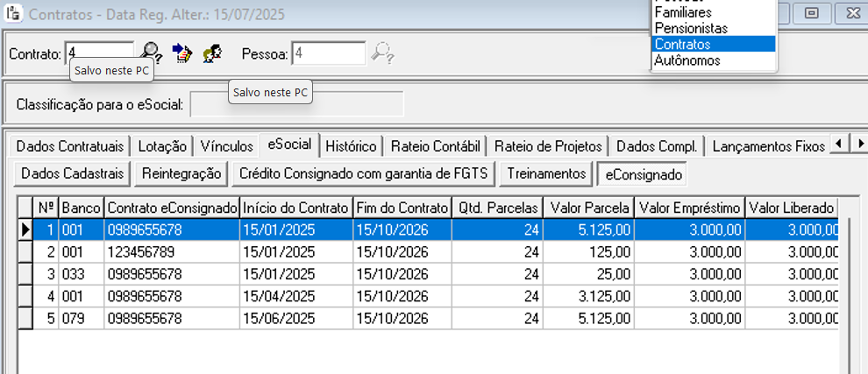Screen dimensions: 868x374
Task: Go to the Lotação tab
Action: click(162, 146)
